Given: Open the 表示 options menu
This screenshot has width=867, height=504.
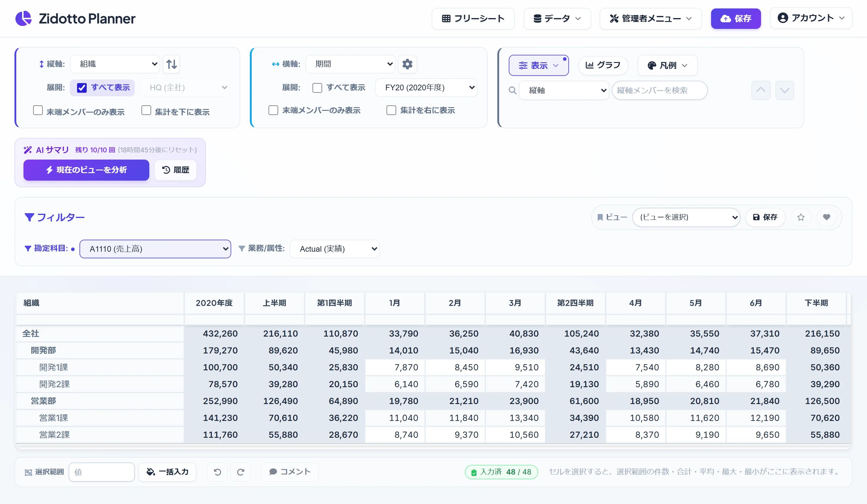Looking at the screenshot, I should pos(539,65).
